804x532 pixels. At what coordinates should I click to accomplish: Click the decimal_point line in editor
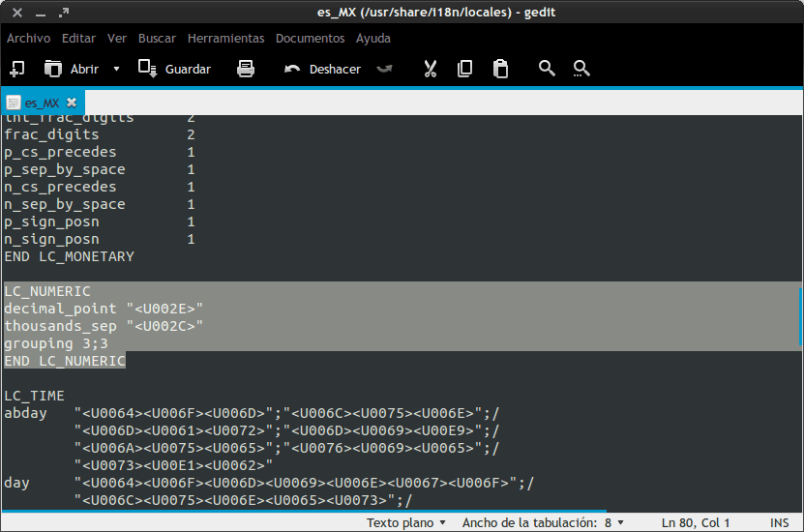pos(104,309)
